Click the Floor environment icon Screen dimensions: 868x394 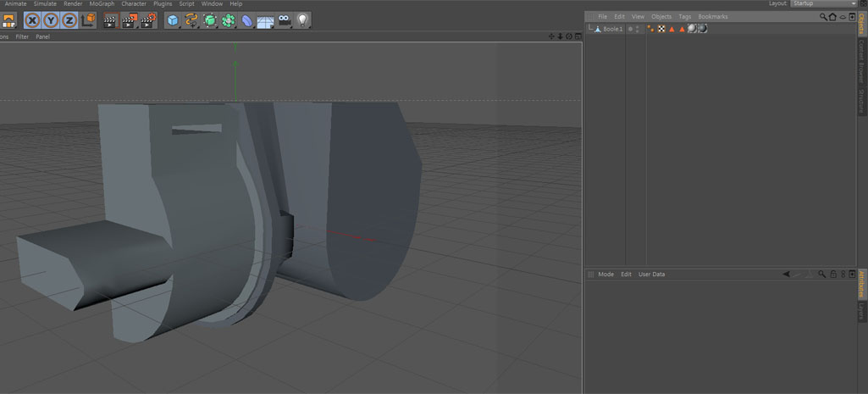point(265,20)
